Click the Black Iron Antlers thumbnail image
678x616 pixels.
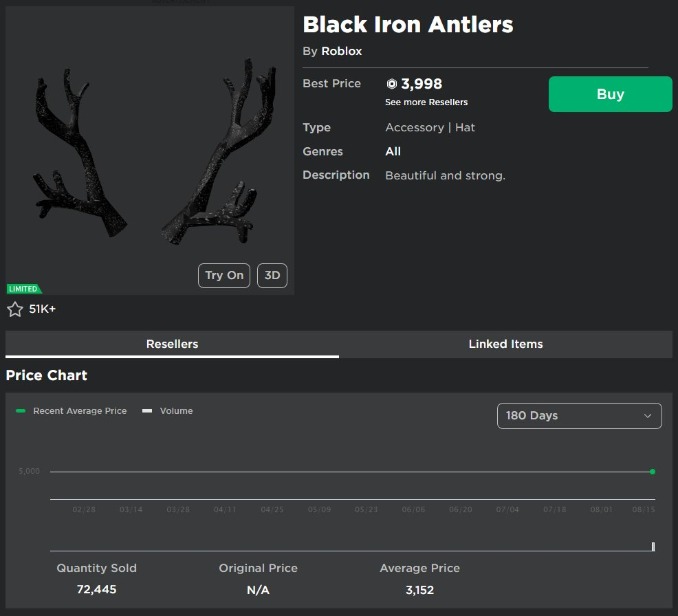(x=150, y=151)
